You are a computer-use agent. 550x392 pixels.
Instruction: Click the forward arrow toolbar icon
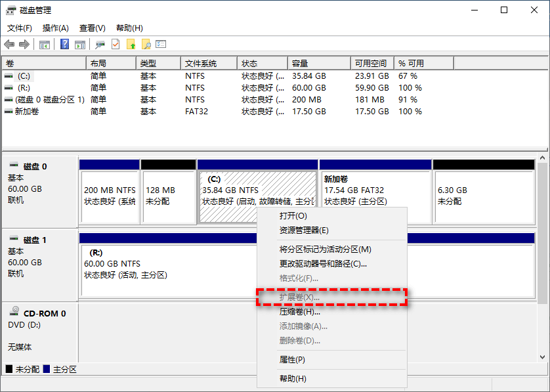[24, 45]
